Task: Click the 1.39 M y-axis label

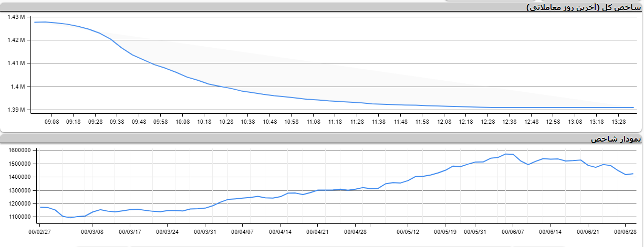Action: 16,110
